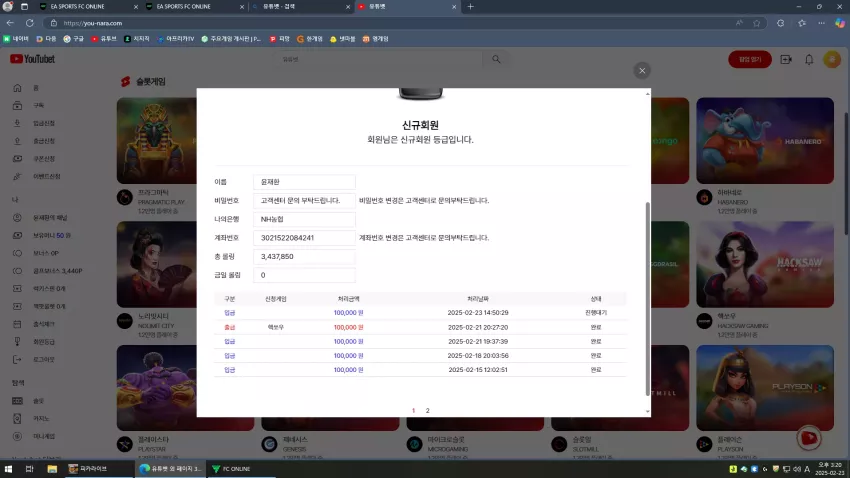The width and height of the screenshot is (850, 478).
Task: Click the create video camera icon
Action: click(x=786, y=59)
